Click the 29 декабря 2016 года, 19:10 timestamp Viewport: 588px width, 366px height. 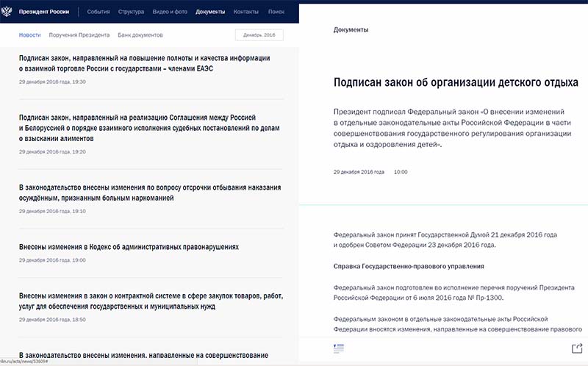pyautogui.click(x=52, y=211)
